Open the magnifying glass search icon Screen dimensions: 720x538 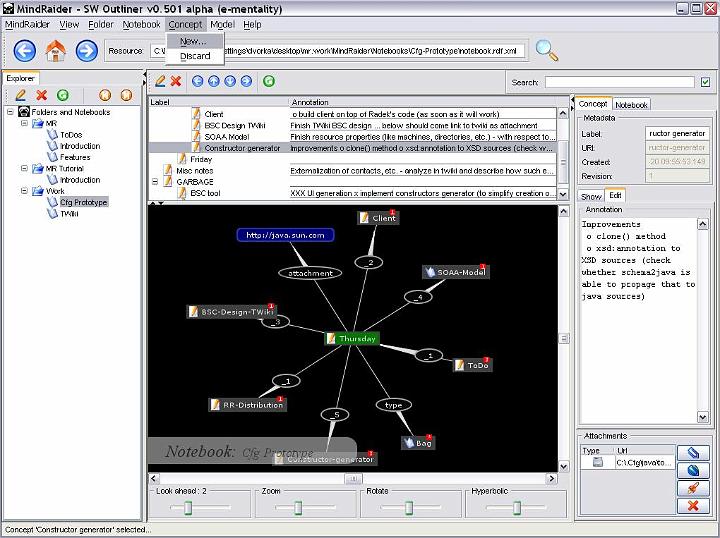(x=547, y=50)
